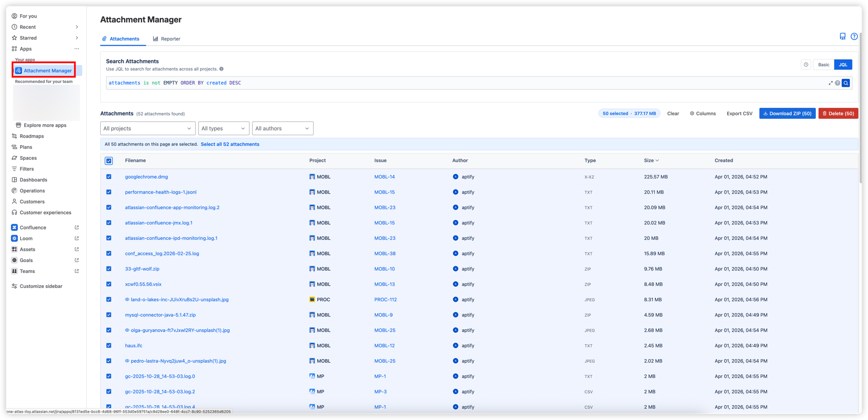
Task: Switch query mode to Basic
Action: [x=823, y=64]
